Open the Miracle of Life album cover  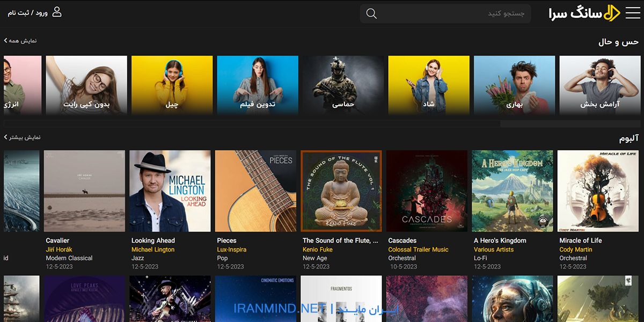coord(598,191)
